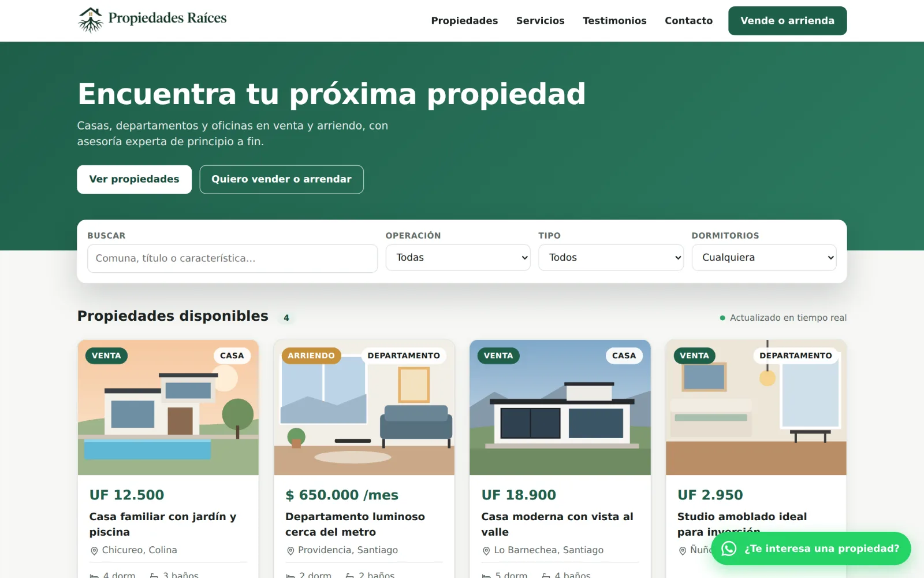Viewport: 924px width, 578px height.
Task: Open the Contacto nav link
Action: 689,21
